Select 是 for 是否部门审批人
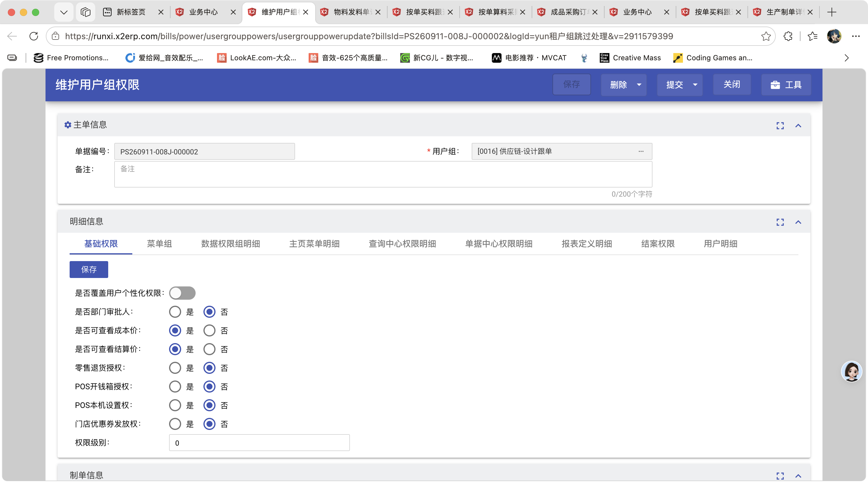 pos(175,312)
